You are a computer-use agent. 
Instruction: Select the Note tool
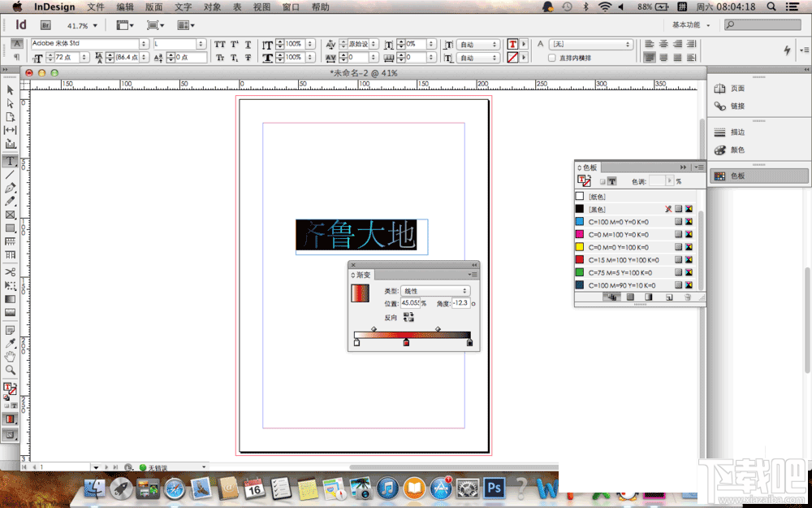[x=10, y=330]
